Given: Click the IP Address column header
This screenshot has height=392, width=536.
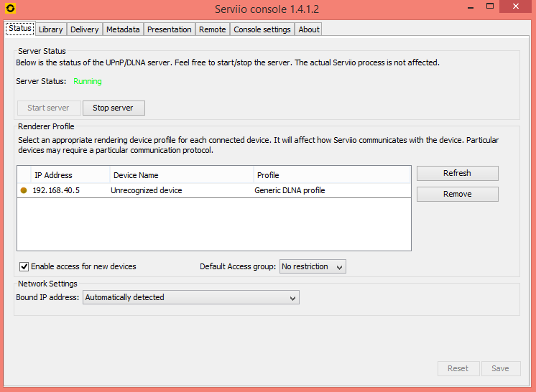Looking at the screenshot, I should pos(70,175).
